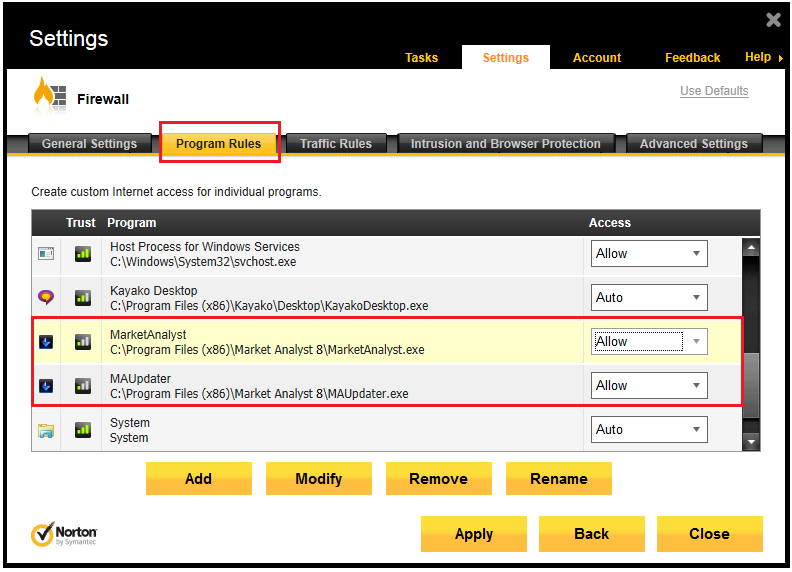Click the Back button
The height and width of the screenshot is (572, 792).
point(591,534)
